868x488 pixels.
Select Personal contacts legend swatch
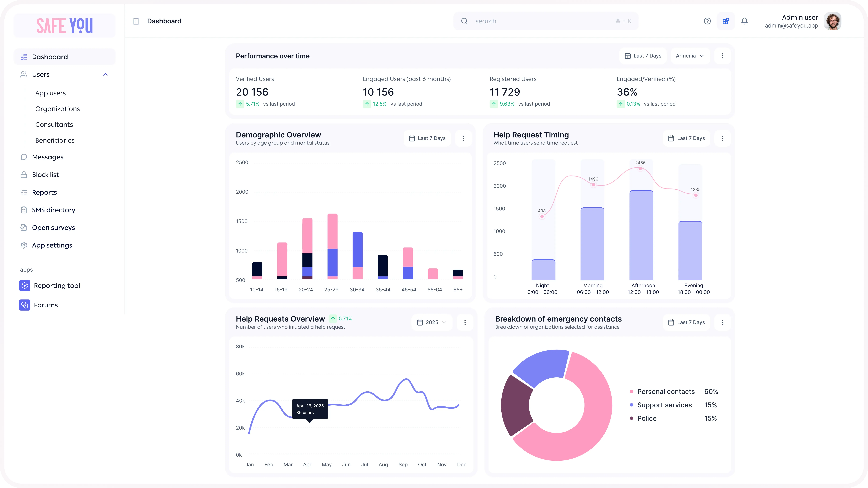coord(631,392)
